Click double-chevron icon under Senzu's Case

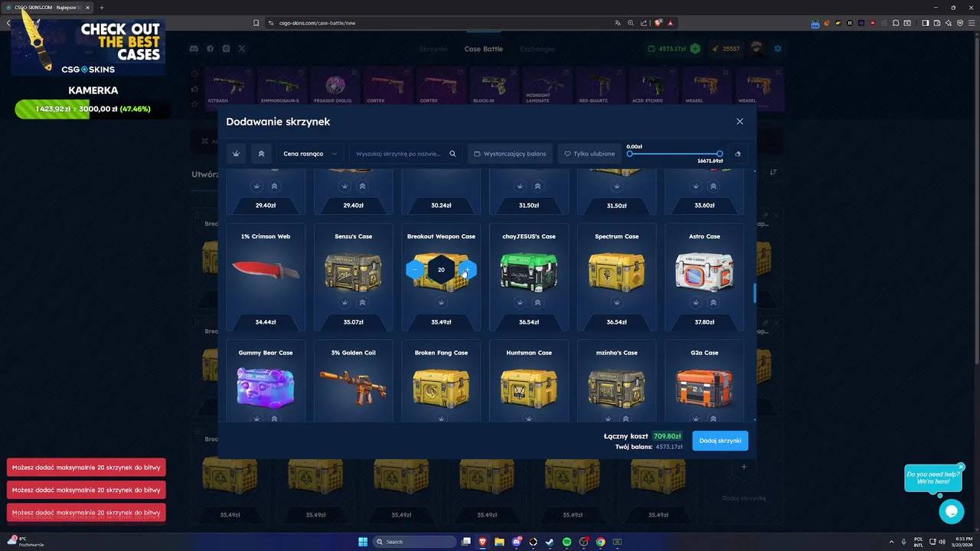point(362,302)
